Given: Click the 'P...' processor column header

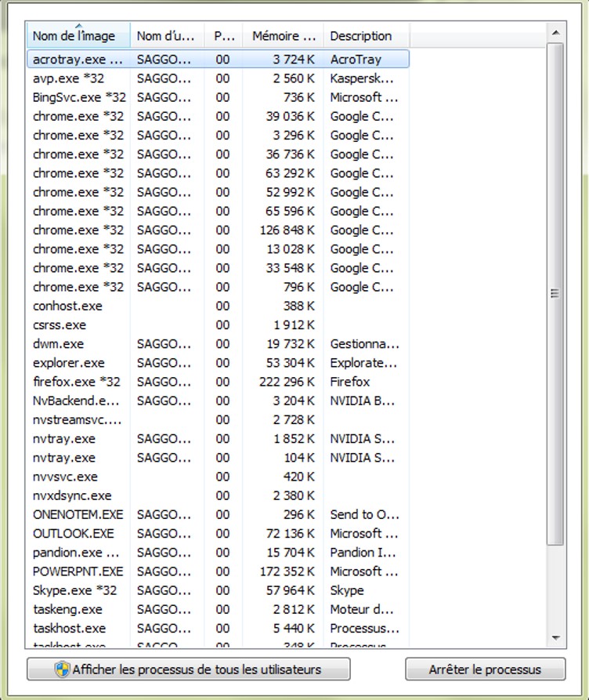Looking at the screenshot, I should (x=223, y=36).
